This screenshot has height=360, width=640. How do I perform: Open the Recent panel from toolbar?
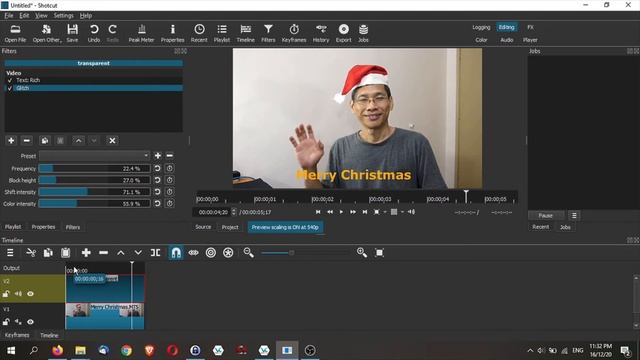(199, 33)
